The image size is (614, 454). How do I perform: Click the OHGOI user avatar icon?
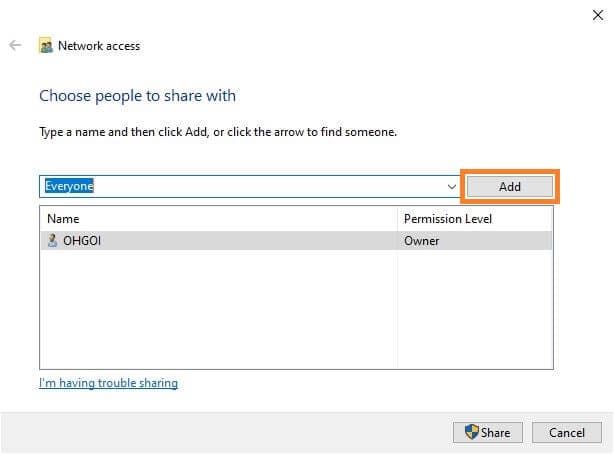click(x=52, y=240)
